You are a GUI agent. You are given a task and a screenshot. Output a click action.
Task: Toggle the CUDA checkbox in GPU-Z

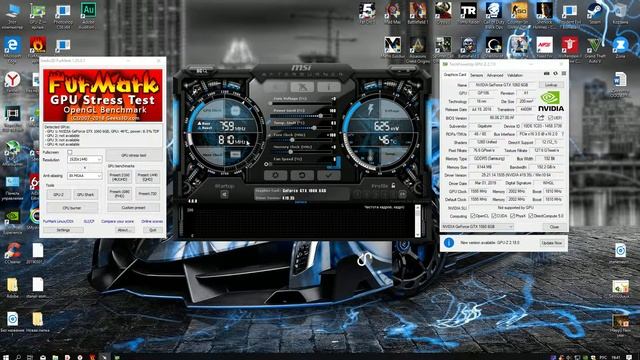point(493,216)
